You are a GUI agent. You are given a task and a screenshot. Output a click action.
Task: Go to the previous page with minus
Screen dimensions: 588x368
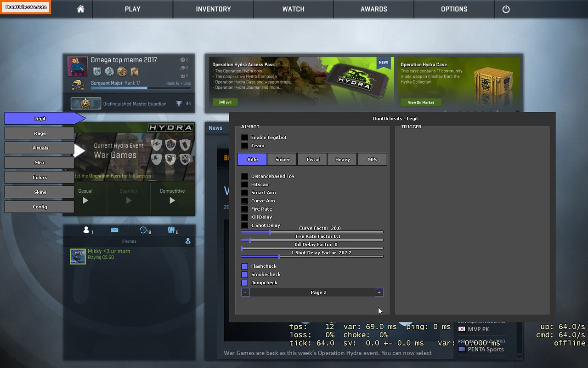pyautogui.click(x=245, y=293)
